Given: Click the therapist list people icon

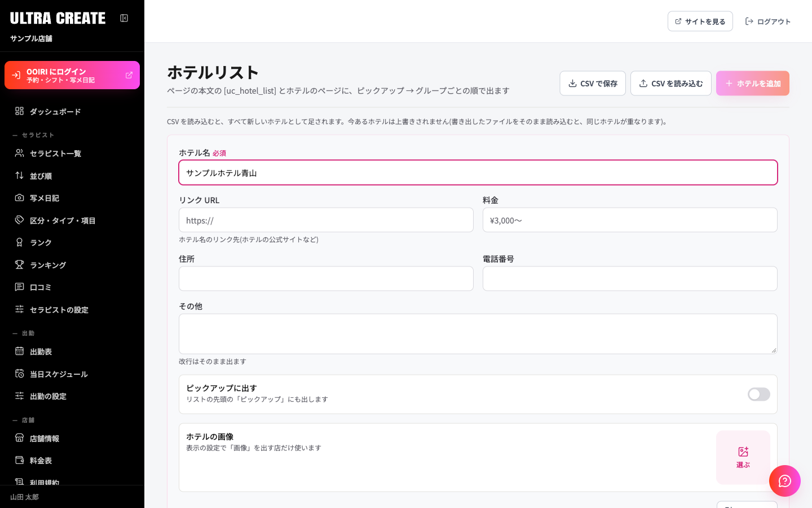Looking at the screenshot, I should (x=19, y=153).
